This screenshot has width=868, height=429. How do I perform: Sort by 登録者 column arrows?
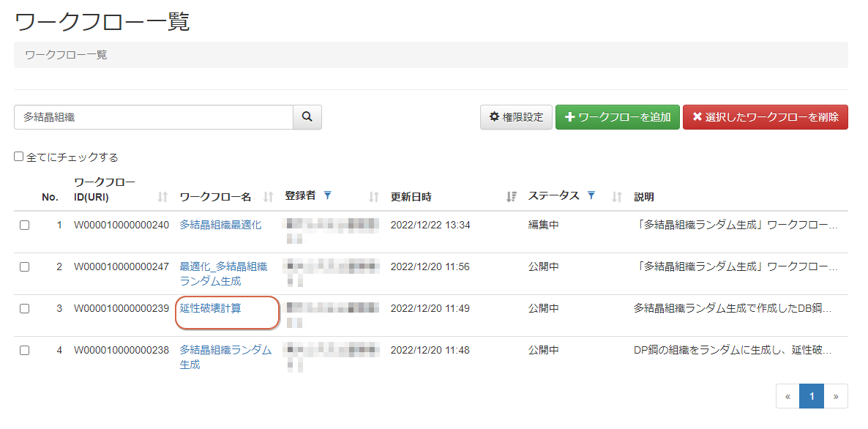click(374, 196)
